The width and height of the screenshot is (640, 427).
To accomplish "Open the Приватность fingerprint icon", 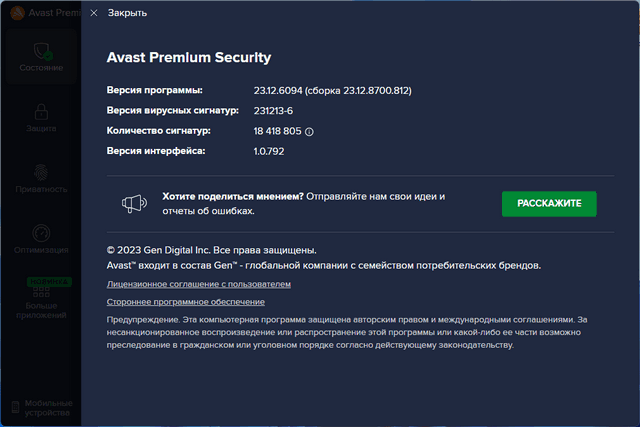I will 42,171.
